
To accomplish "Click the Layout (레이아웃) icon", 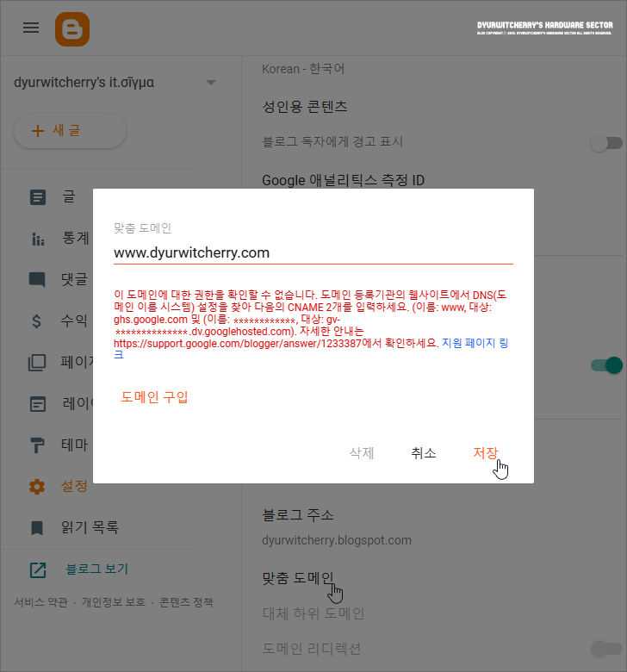I will click(38, 404).
